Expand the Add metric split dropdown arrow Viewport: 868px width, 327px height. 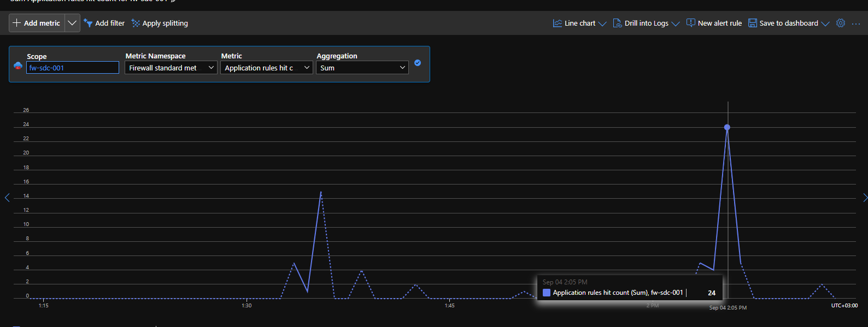click(72, 23)
